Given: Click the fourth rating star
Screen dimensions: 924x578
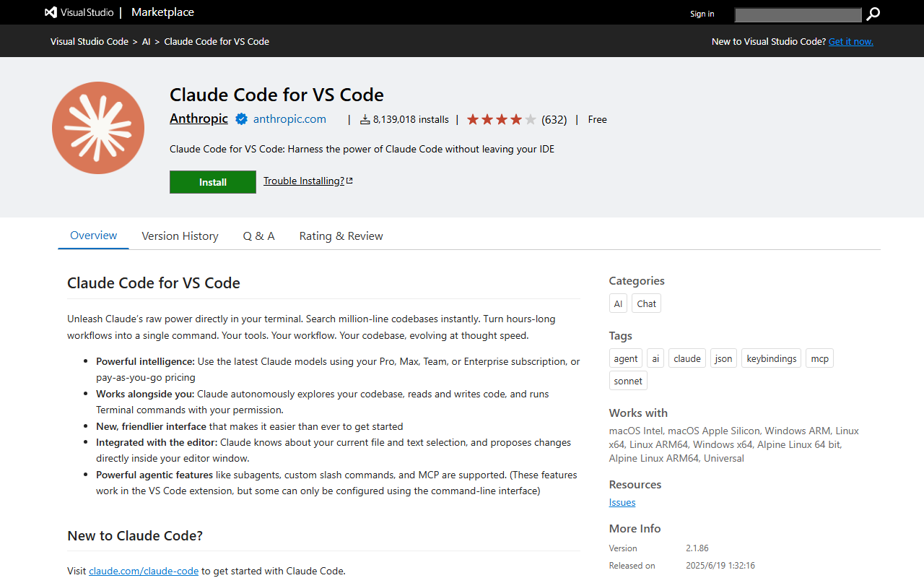Looking at the screenshot, I should (515, 118).
